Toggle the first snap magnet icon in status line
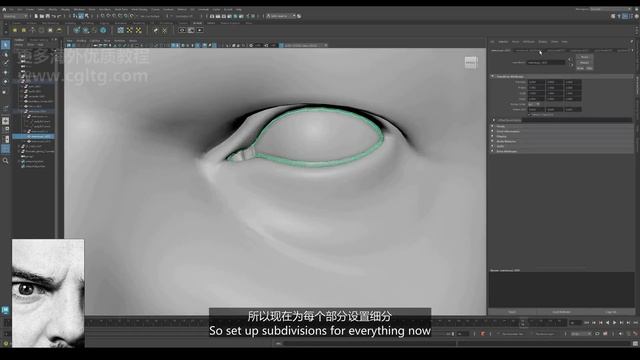640x360 pixels. [x=103, y=16]
